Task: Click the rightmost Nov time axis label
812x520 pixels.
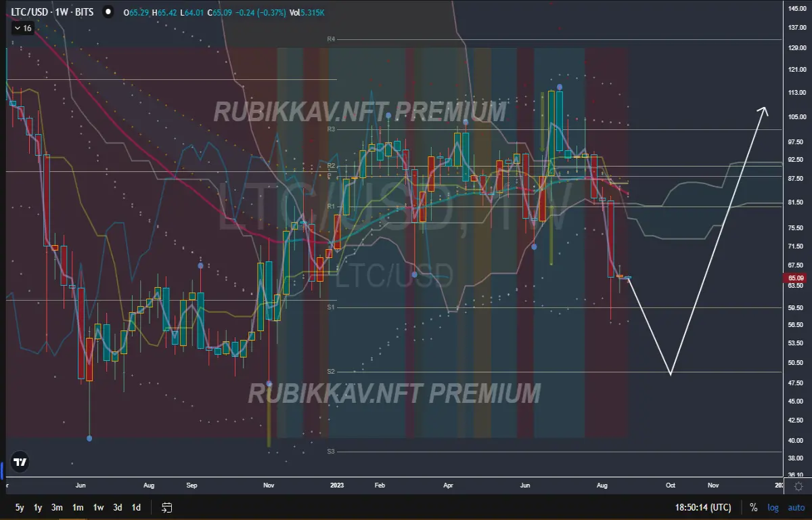Action: tap(713, 485)
